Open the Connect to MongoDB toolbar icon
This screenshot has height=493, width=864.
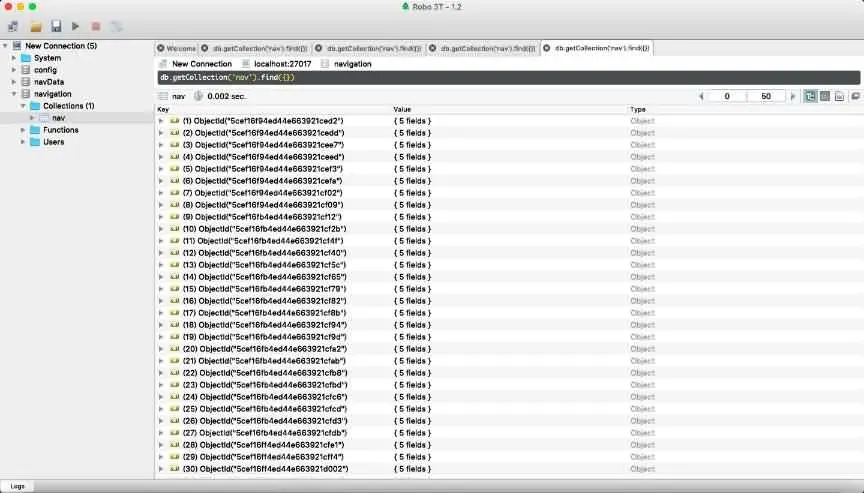13,26
